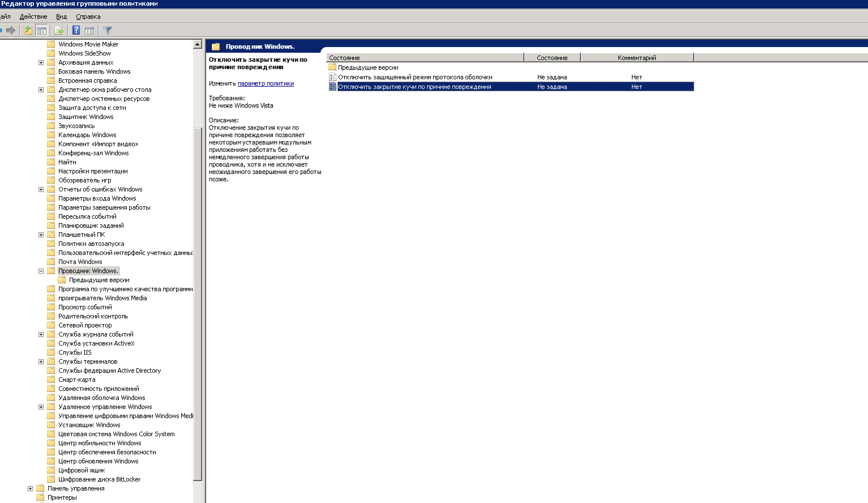Screen dimensions: 868x503
Task: Toggle the action pane show/hide icon
Action: (x=89, y=30)
